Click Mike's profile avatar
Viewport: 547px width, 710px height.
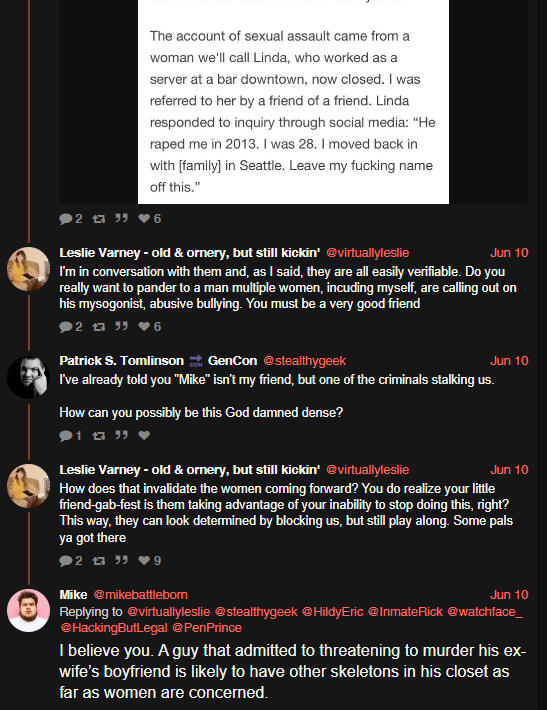(29, 610)
